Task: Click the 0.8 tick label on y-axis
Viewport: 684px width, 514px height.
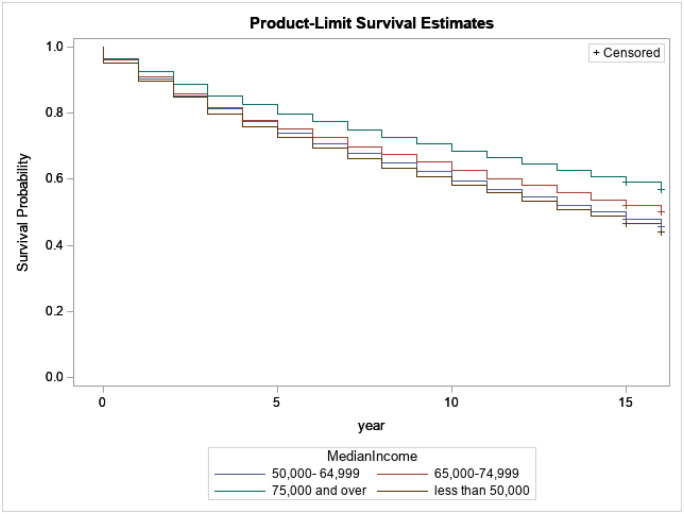Action: 54,113
